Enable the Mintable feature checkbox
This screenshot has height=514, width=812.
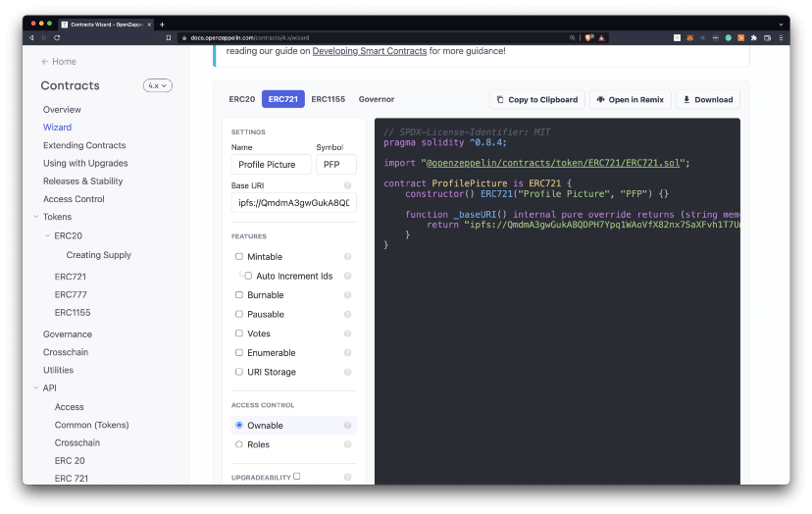click(239, 257)
